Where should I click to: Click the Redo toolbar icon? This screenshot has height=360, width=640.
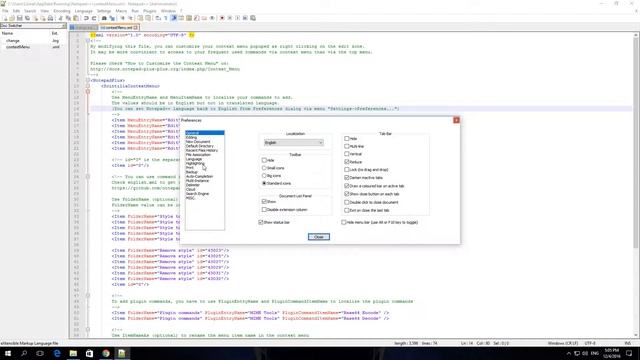[94, 18]
